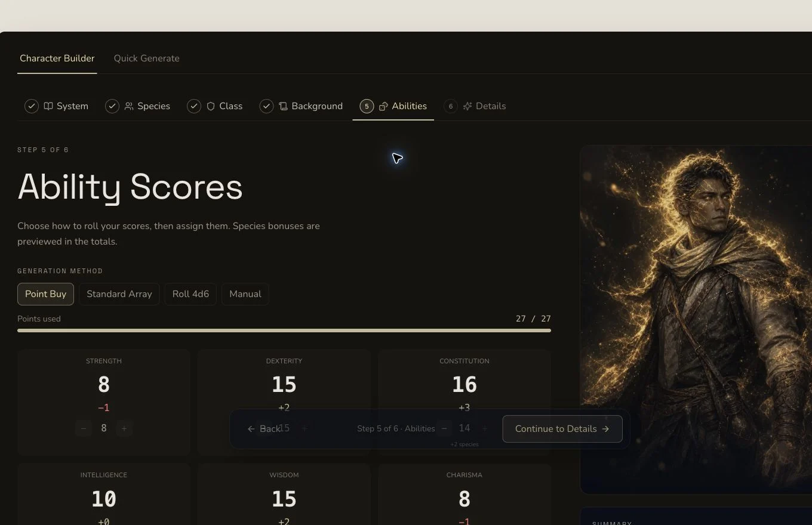Image resolution: width=812 pixels, height=525 pixels.
Task: Decrease the Strength score with minus
Action: (x=84, y=428)
